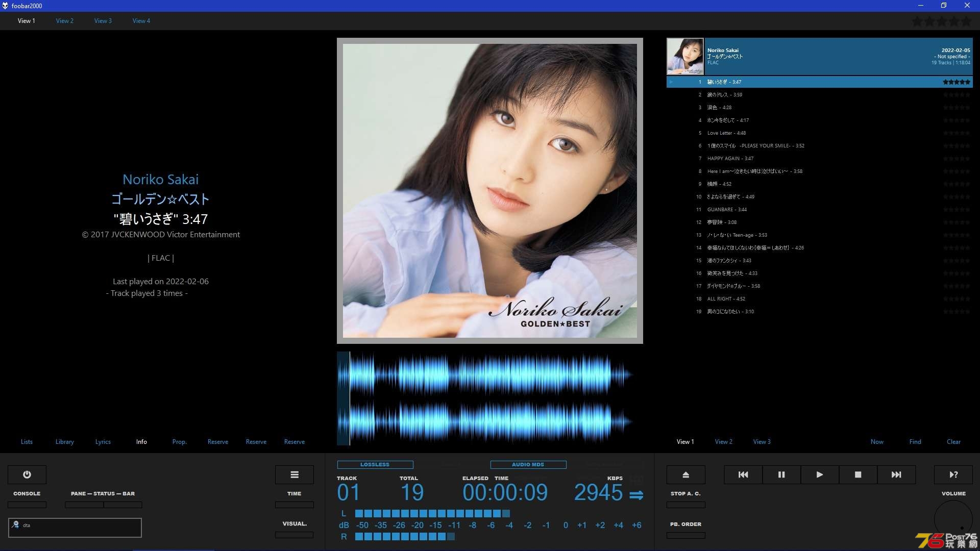Toggle the bar button under VISUAL.
Image resolution: width=980 pixels, height=551 pixels.
295,535
